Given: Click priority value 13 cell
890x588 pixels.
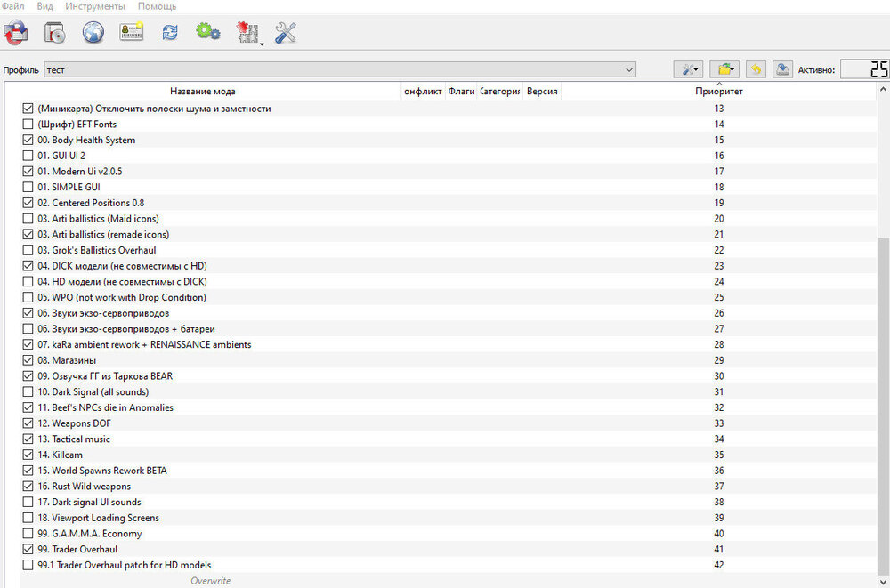Looking at the screenshot, I should 719,109.
